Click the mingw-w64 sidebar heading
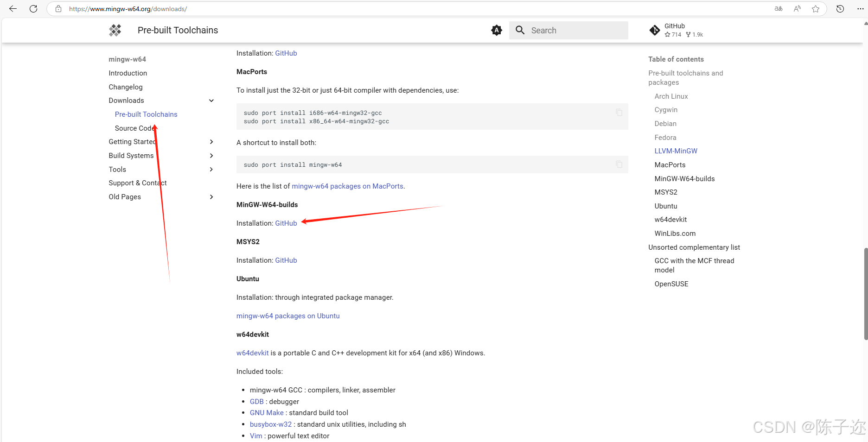Screen dimensions: 868x442 (x=127, y=59)
